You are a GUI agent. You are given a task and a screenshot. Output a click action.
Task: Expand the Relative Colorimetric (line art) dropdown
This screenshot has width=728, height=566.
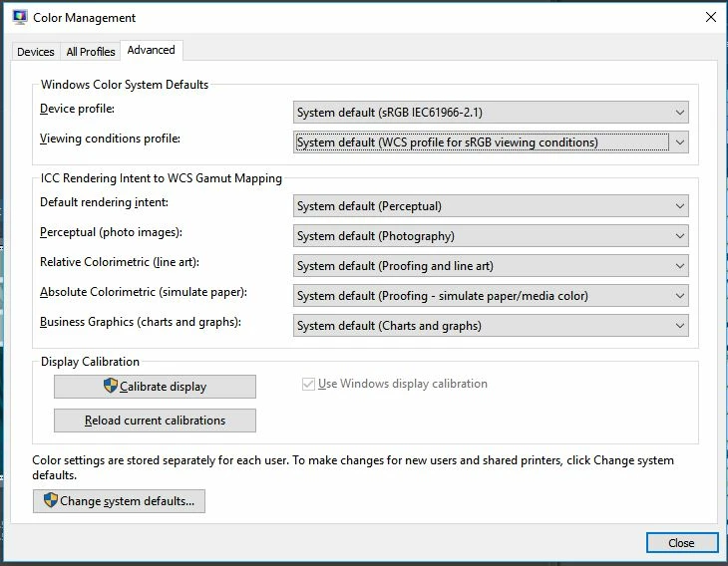(491, 266)
